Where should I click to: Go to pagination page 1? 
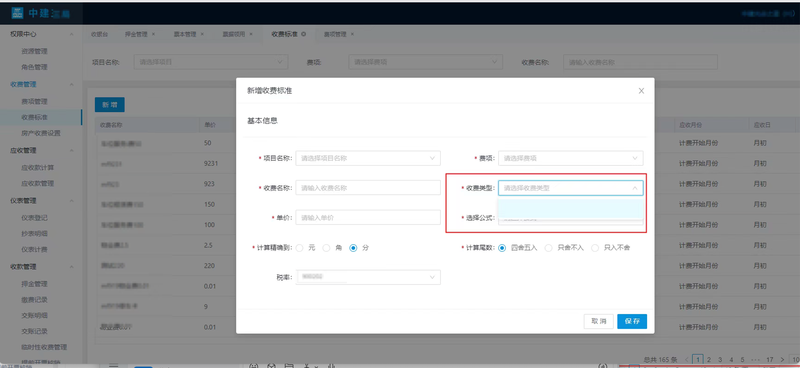pyautogui.click(x=697, y=359)
